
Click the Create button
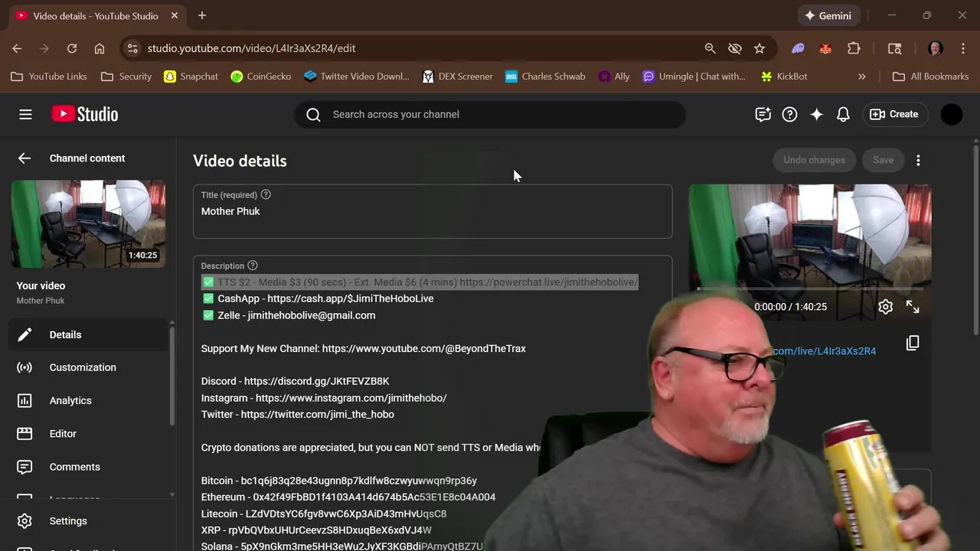894,114
